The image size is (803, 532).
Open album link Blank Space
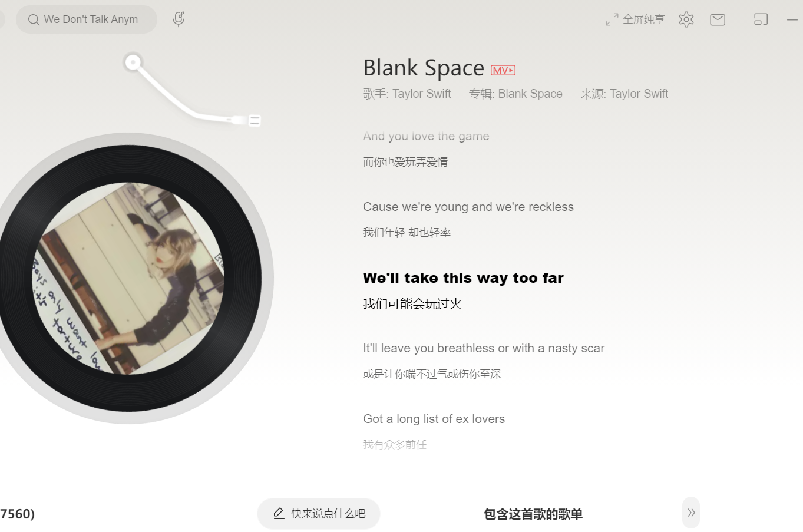pos(530,94)
